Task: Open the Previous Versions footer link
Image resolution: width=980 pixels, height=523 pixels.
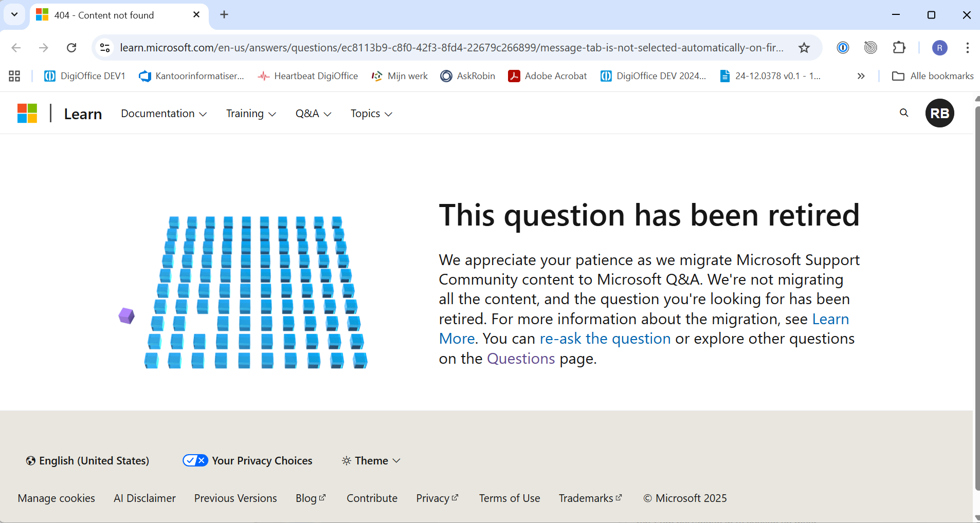Action: 235,498
